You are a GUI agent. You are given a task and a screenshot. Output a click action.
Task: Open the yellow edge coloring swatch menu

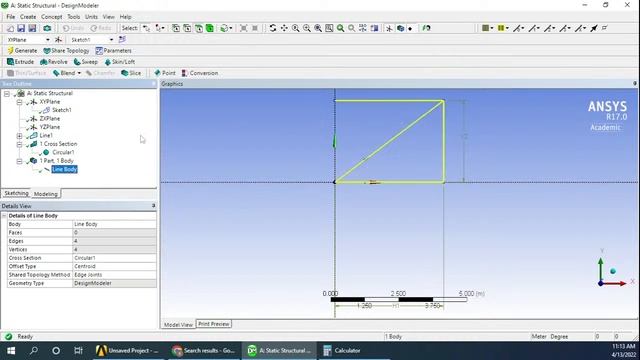click(503, 28)
